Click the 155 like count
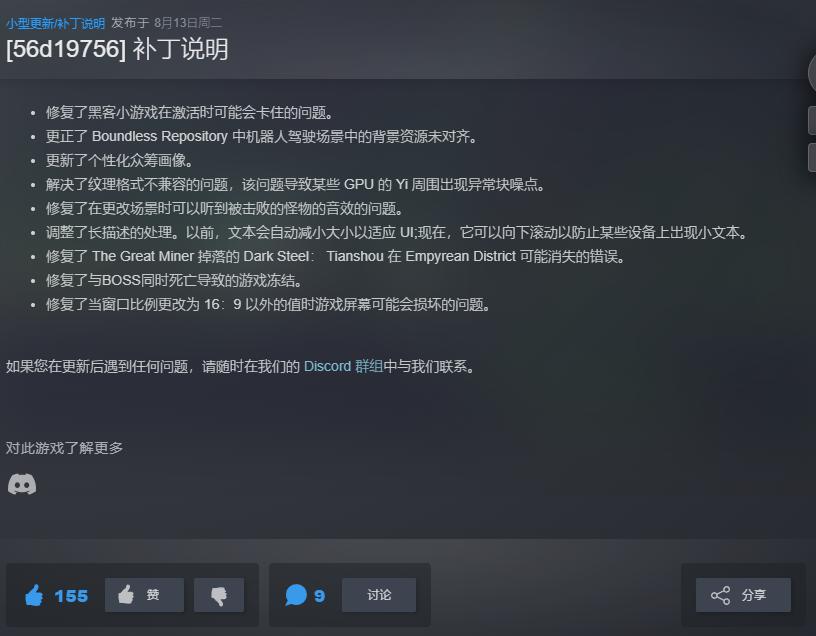Screen dimensions: 816x636 71,596
